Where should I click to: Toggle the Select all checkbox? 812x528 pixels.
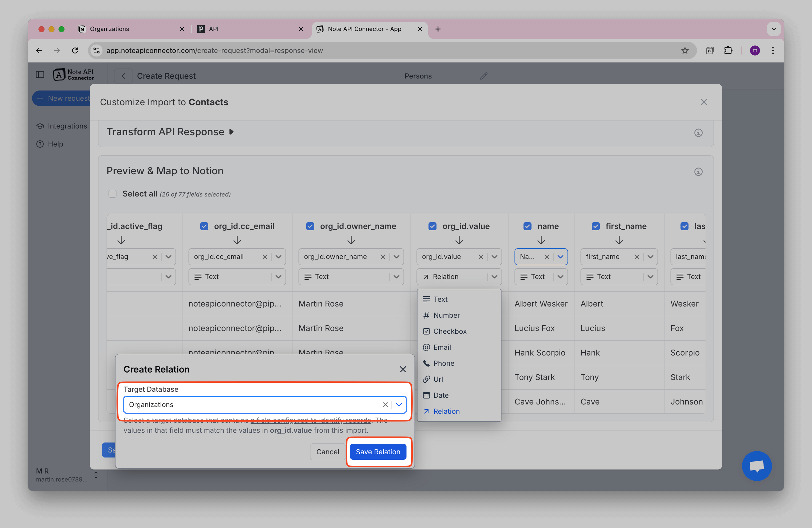point(112,194)
